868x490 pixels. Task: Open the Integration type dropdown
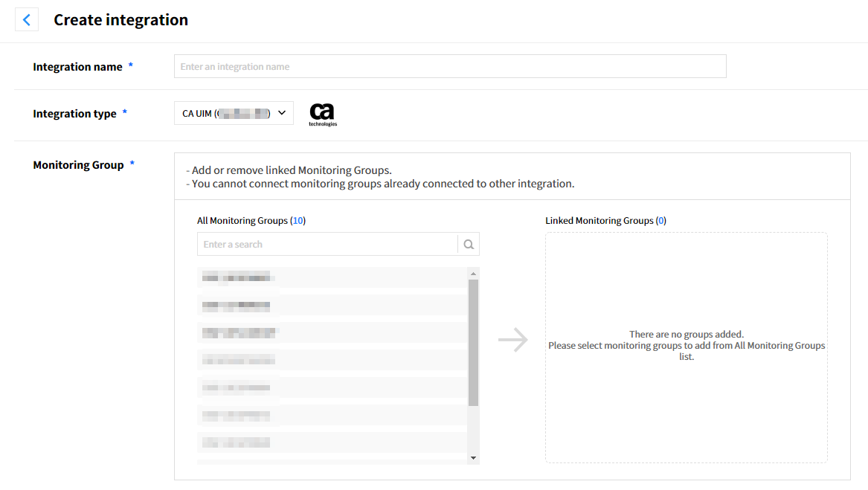(234, 113)
